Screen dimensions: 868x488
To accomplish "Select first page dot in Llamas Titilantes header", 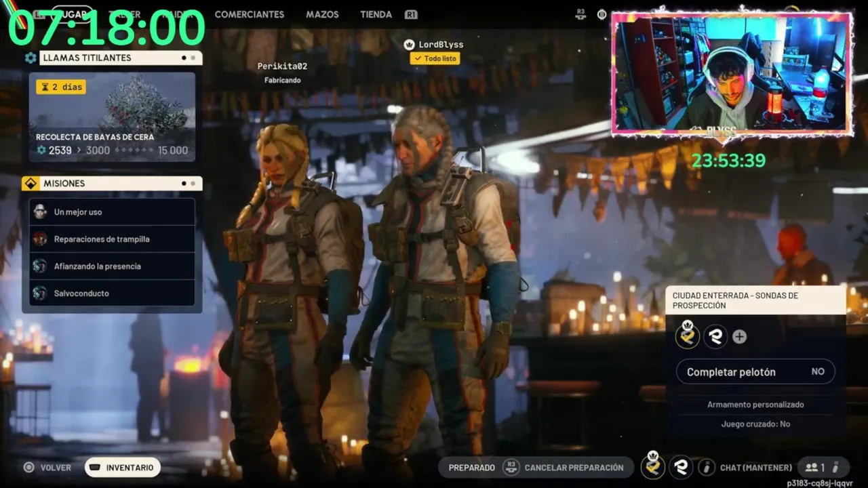I will coord(184,58).
